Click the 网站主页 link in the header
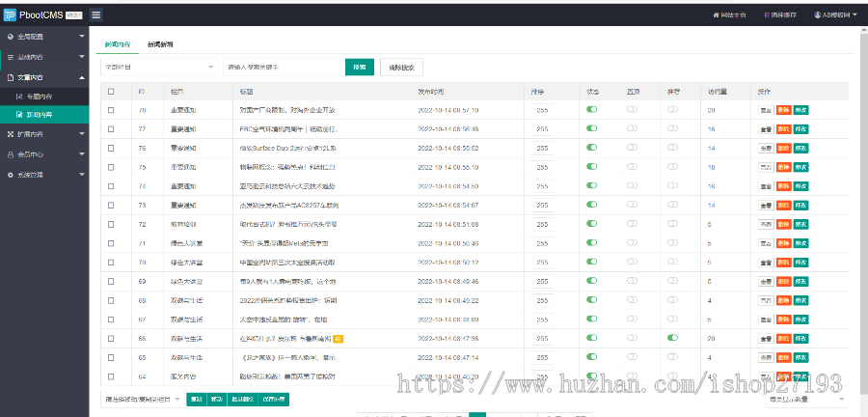Viewport: 868px width, 417px height. 732,14
